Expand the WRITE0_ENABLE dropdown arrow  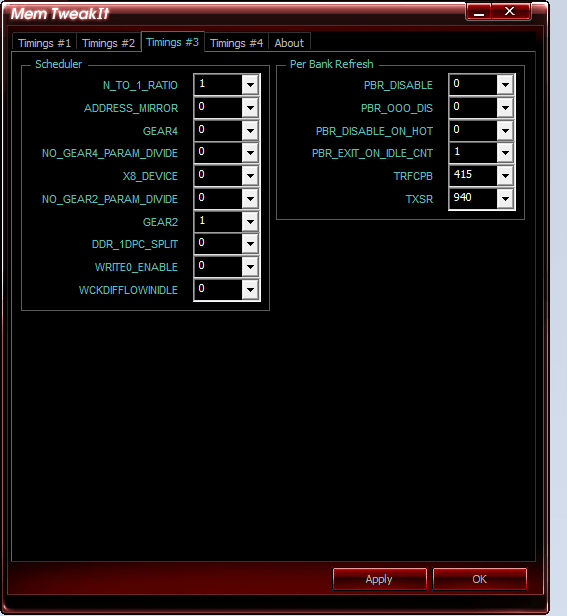tap(250, 267)
